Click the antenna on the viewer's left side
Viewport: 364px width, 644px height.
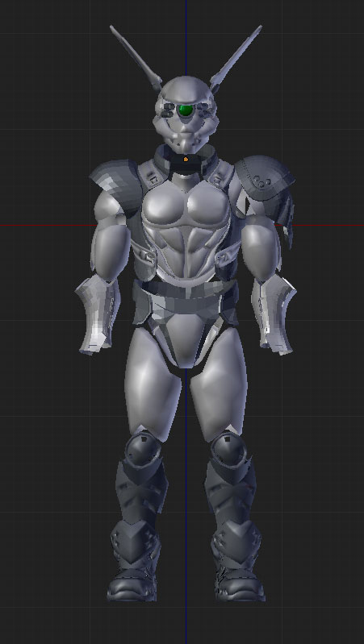[x=136, y=58]
